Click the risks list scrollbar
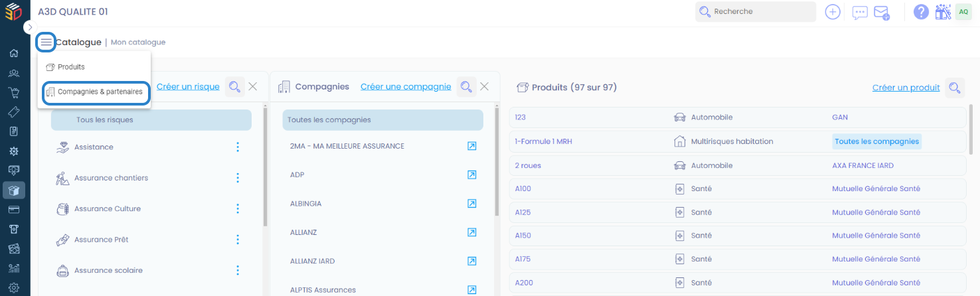 click(266, 168)
